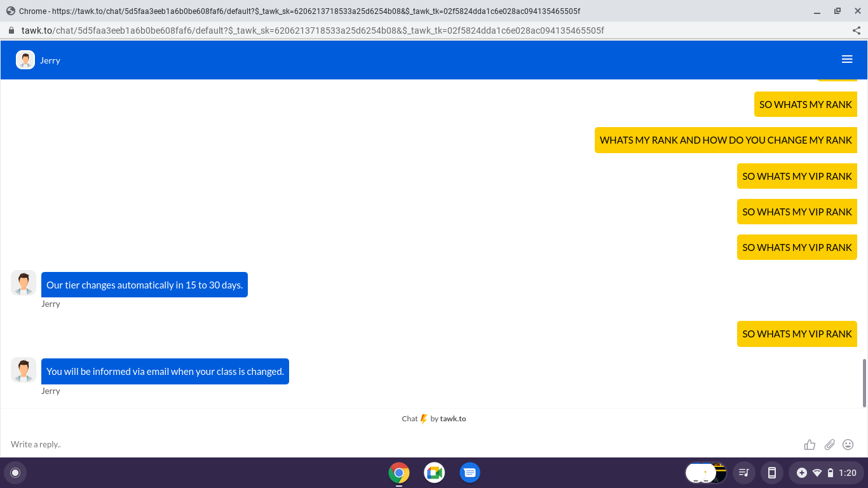Open Phone Hub from the shelf

[772, 473]
